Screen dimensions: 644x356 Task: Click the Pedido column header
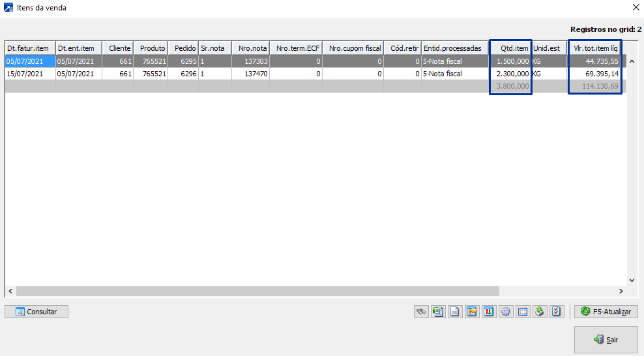(x=183, y=48)
